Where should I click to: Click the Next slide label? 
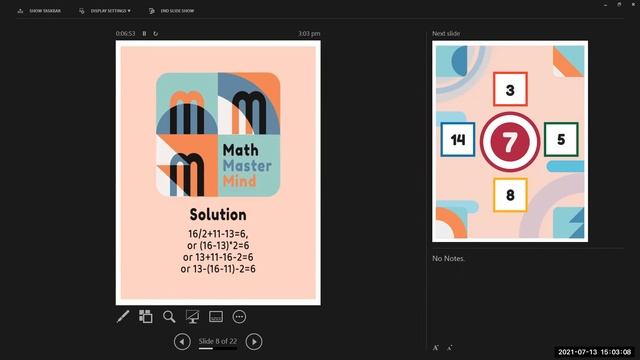pos(446,33)
